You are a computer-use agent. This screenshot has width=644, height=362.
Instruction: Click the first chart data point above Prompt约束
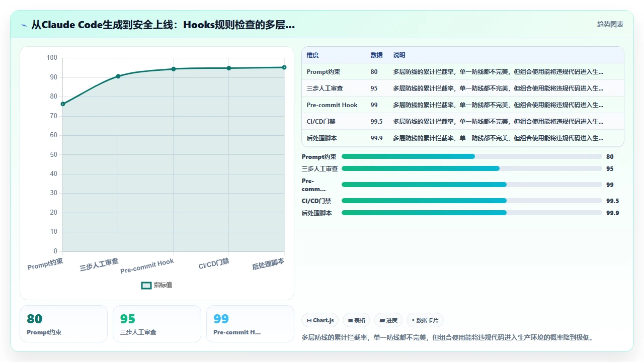tap(63, 104)
